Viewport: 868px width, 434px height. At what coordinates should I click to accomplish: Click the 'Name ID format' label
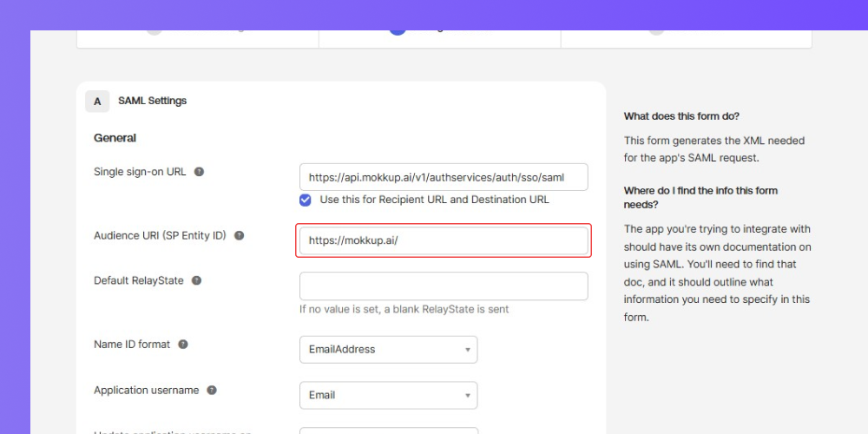coord(132,345)
